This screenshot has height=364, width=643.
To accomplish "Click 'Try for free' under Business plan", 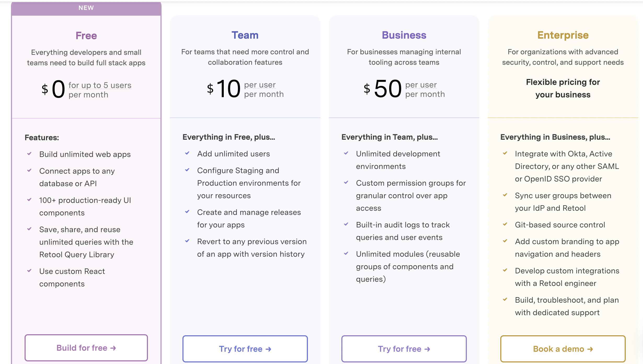I will pyautogui.click(x=404, y=349).
